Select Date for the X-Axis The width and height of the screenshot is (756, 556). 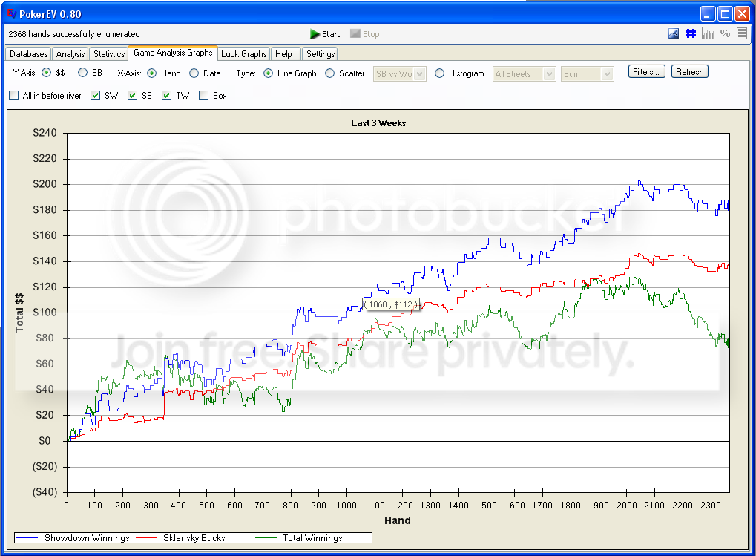click(194, 73)
